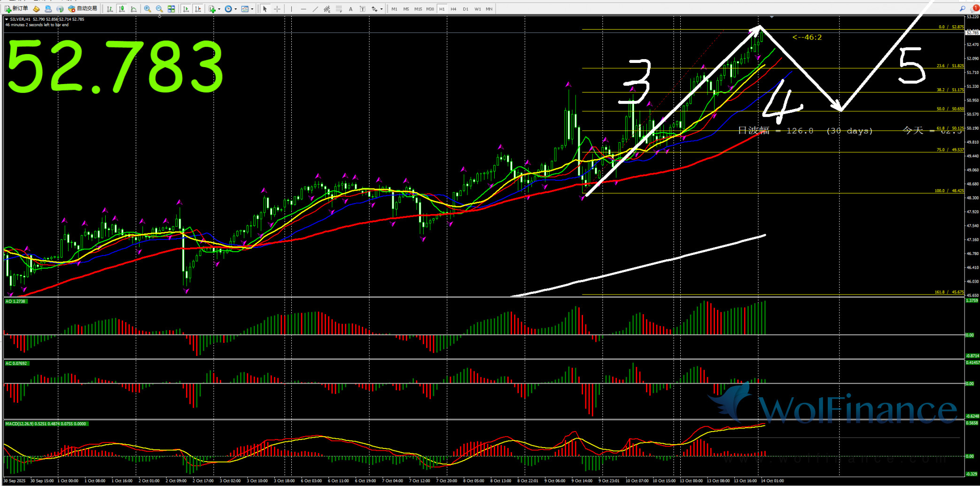Switch timeframe to D1

466,9
